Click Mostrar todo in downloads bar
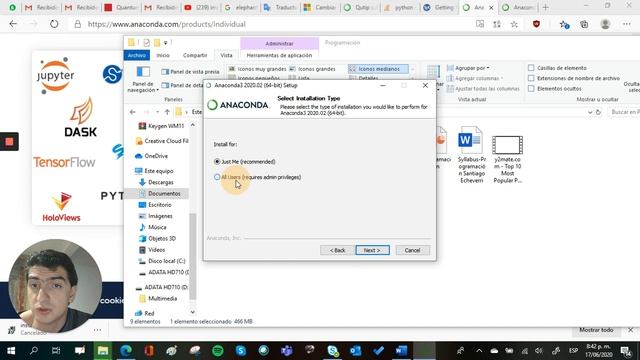Image resolution: width=640 pixels, height=360 pixels. (596, 330)
